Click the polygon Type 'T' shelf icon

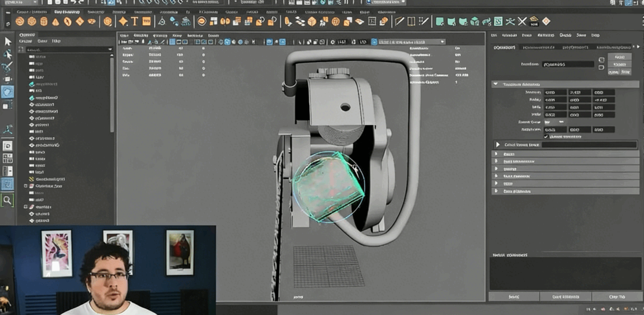pyautogui.click(x=134, y=21)
